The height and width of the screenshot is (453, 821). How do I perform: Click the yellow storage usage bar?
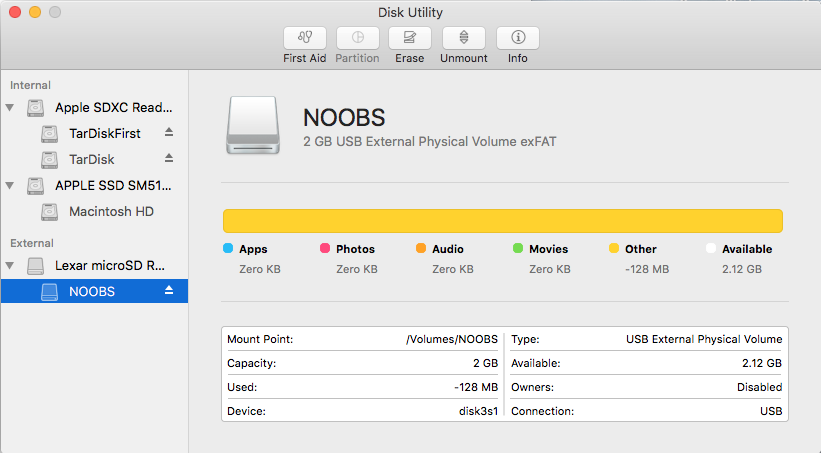(502, 221)
